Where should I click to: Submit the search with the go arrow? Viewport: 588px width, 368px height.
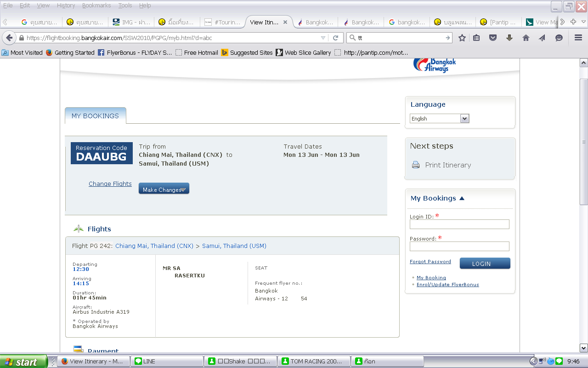tap(448, 38)
